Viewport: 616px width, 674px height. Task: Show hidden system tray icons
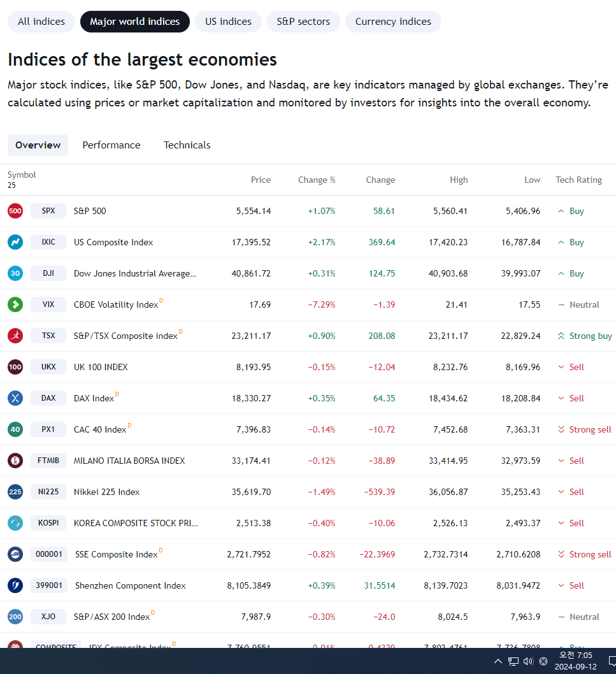click(498, 661)
